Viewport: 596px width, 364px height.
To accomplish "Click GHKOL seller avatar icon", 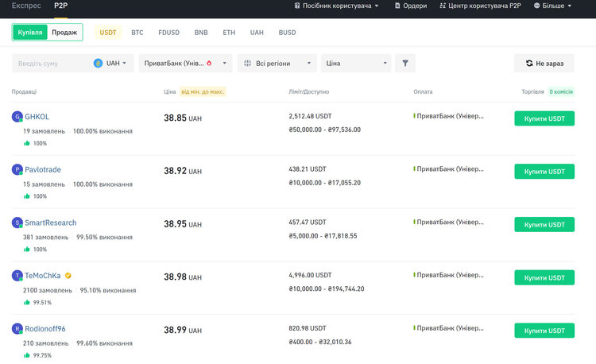I will pos(17,117).
